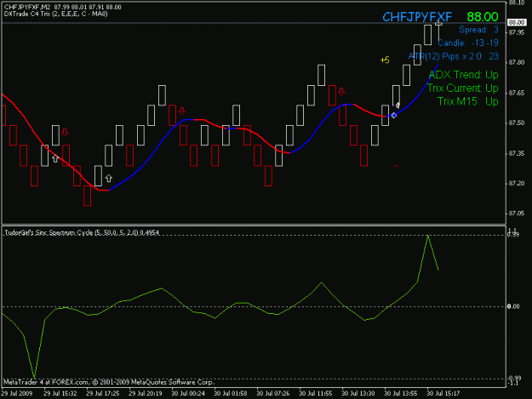Click the Spread: 3 readout

coord(478,30)
